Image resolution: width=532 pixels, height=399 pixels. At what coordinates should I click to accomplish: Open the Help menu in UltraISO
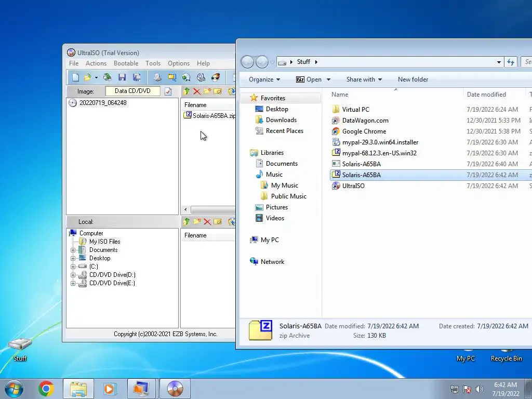click(203, 63)
